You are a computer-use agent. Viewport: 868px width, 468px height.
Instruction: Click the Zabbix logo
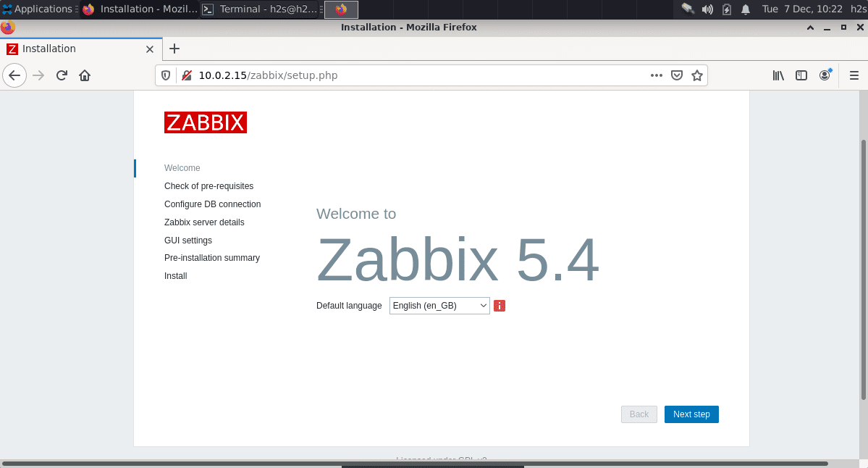pos(206,122)
